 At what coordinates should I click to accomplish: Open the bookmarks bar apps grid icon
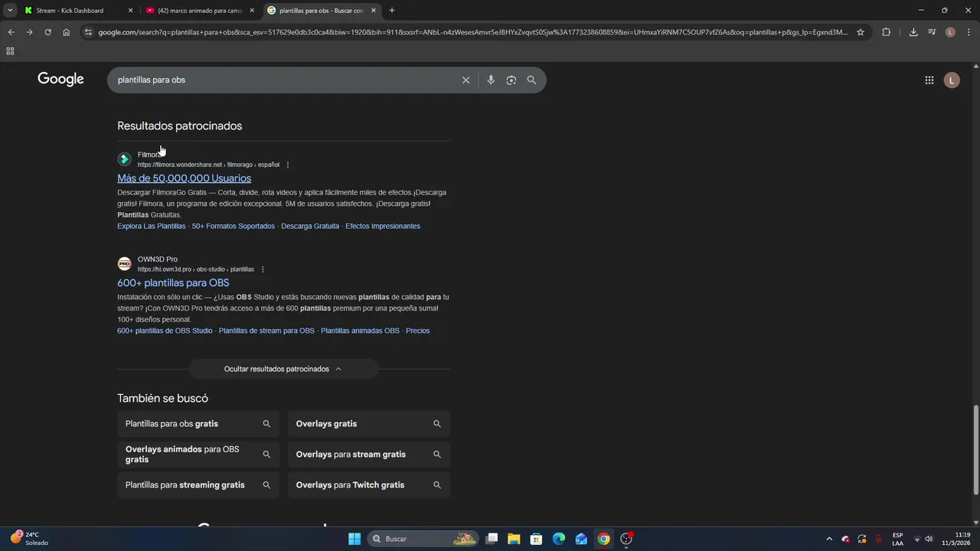pyautogui.click(x=10, y=51)
